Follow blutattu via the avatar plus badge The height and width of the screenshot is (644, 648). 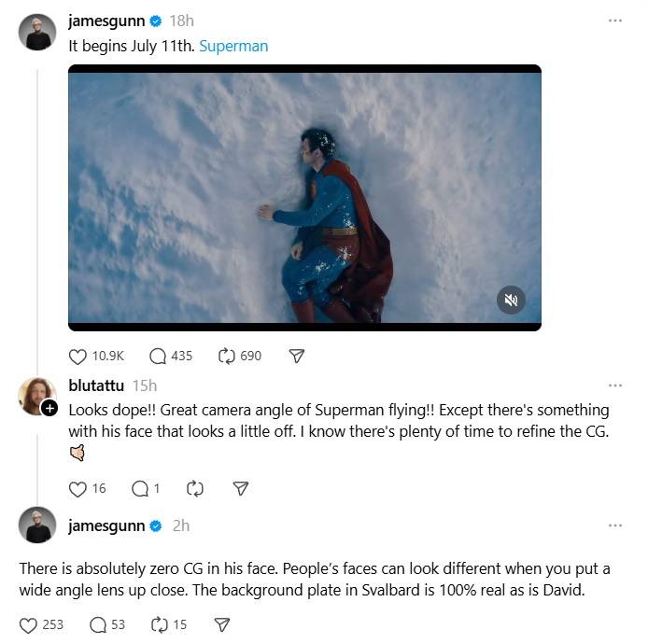(50, 409)
